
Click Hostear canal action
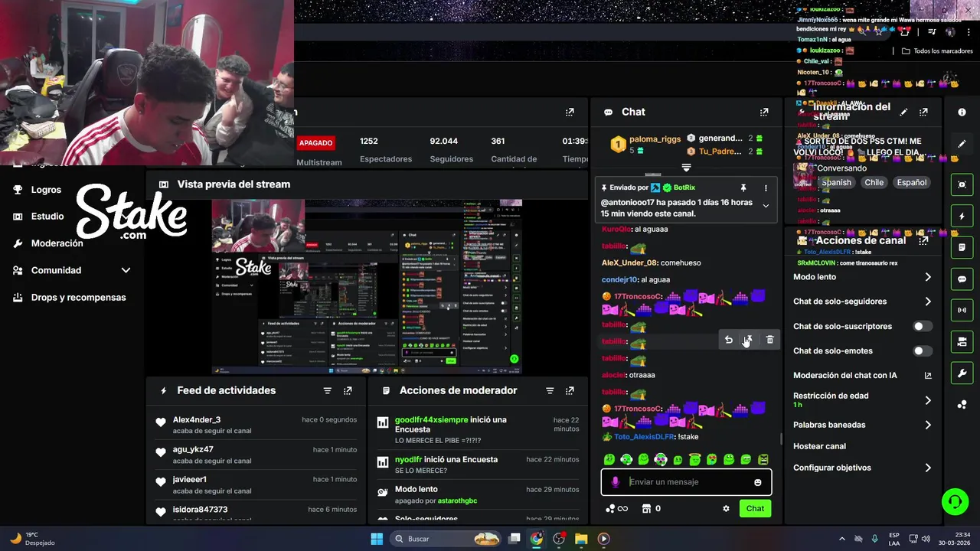[819, 446]
